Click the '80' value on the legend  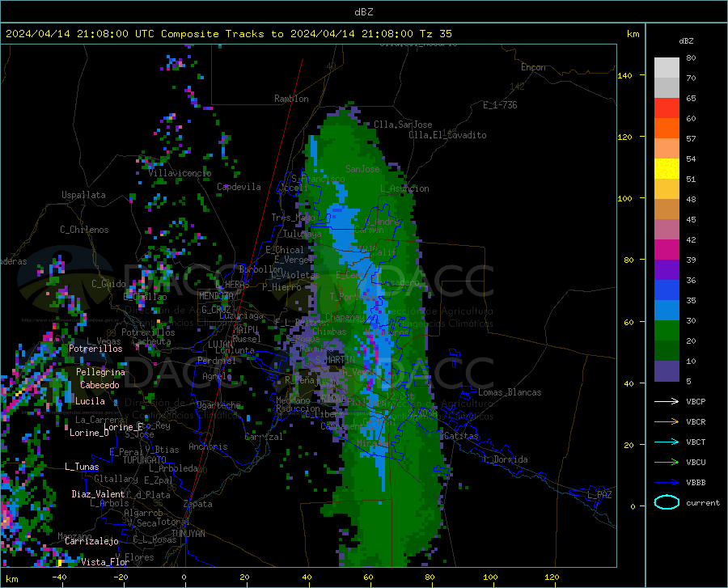click(691, 58)
